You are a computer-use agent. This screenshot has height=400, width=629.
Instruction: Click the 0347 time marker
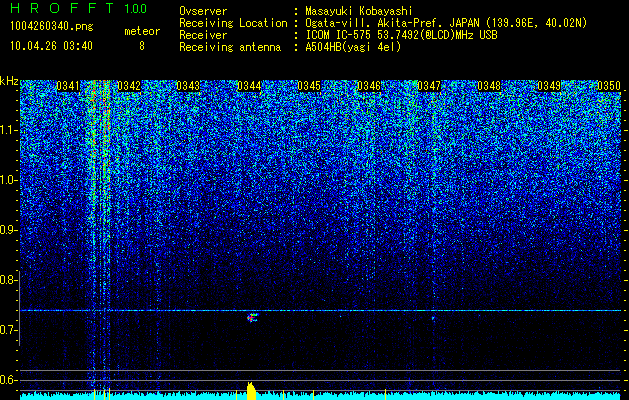pyautogui.click(x=429, y=86)
